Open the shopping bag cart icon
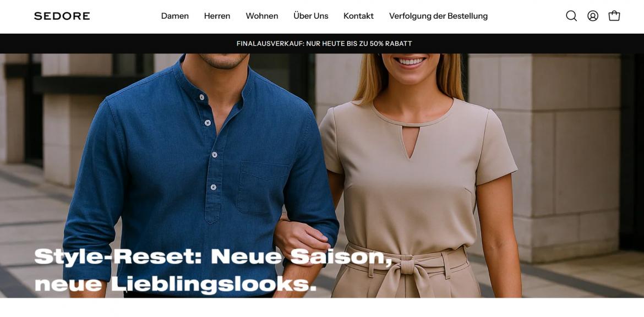The image size is (644, 317). tap(614, 16)
